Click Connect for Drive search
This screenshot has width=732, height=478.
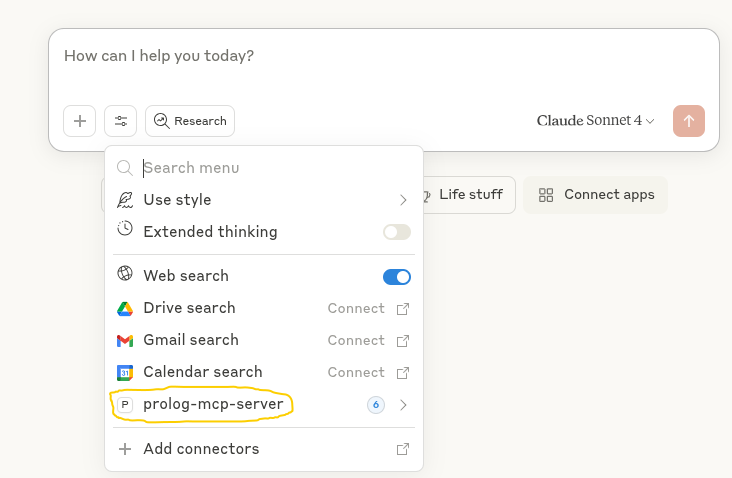[356, 308]
